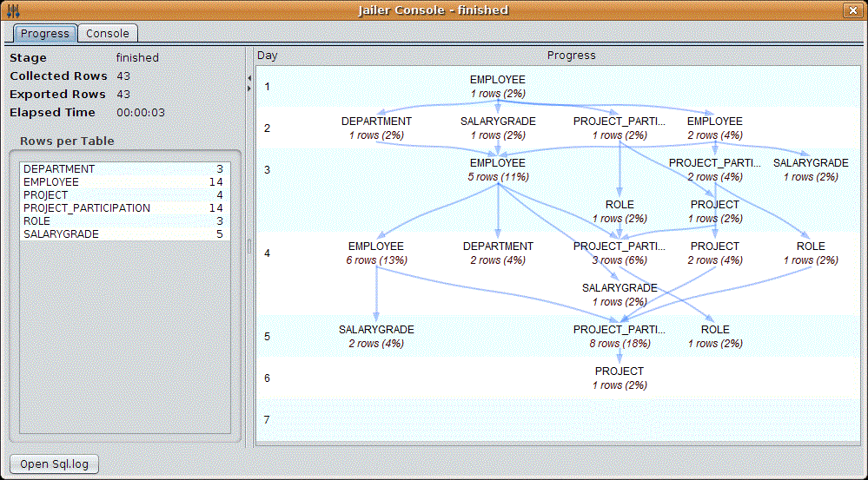Select the ROLE entry in the table list
Image resolution: width=868 pixels, height=480 pixels.
pyautogui.click(x=37, y=221)
